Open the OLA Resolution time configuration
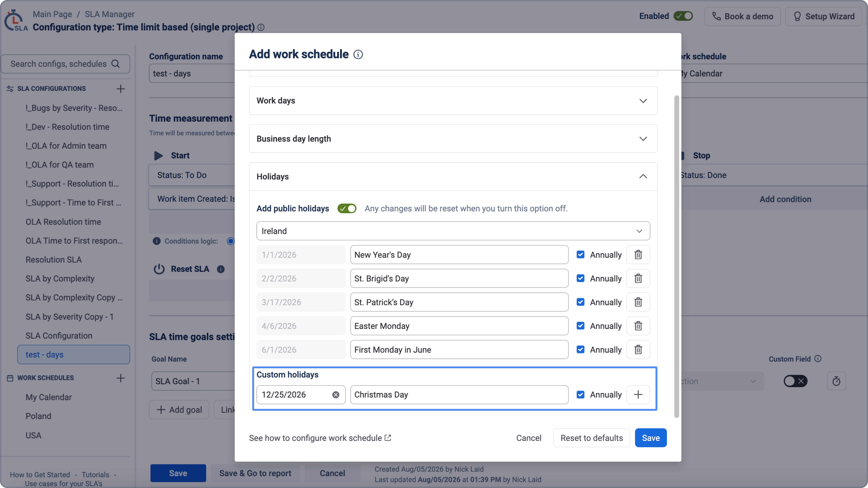This screenshot has height=488, width=868. click(x=63, y=222)
